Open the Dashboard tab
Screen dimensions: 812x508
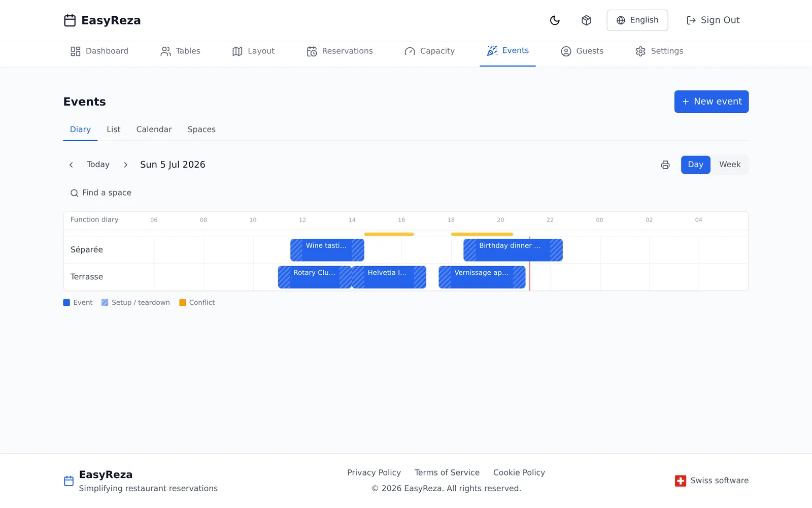(x=99, y=51)
